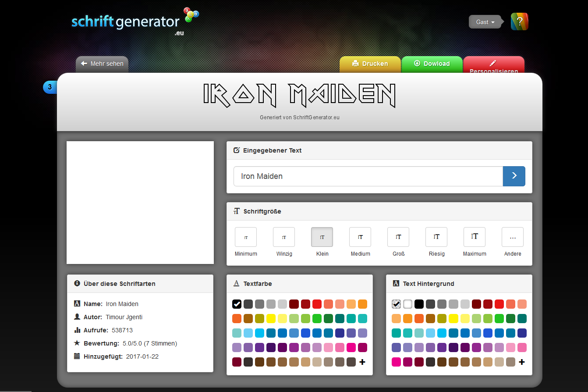This screenshot has height=392, width=588.
Task: Pick bright yellow swatch in Textfarbe
Action: point(271,318)
